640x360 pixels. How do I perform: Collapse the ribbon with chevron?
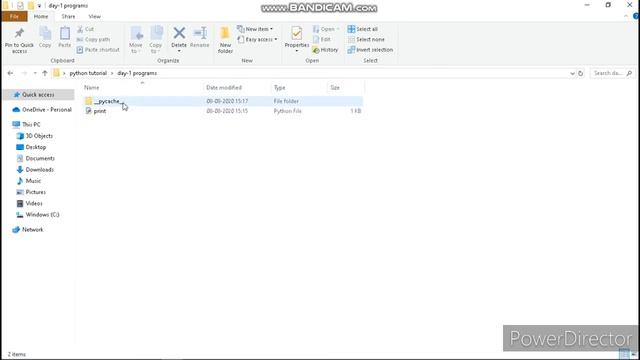[x=626, y=16]
